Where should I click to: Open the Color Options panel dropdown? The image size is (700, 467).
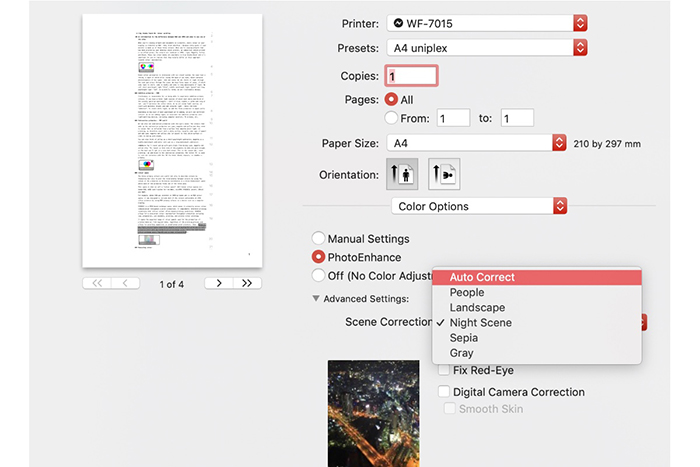[x=478, y=206]
